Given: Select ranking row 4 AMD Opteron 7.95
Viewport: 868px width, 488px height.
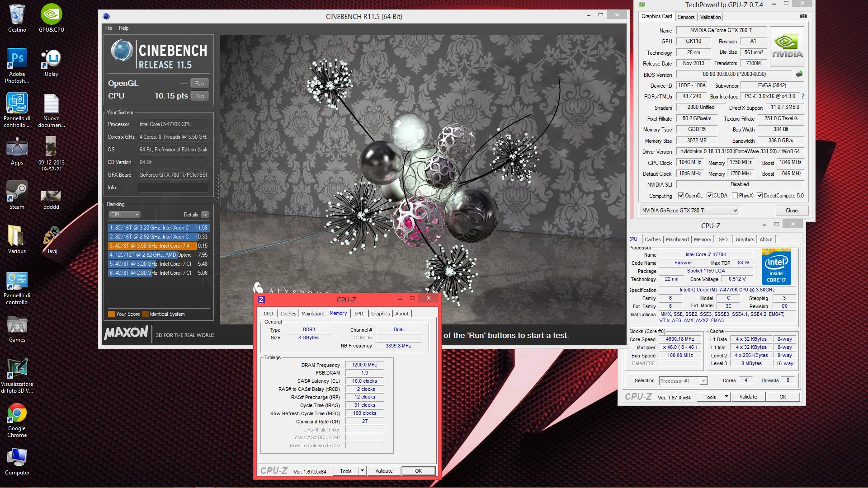Looking at the screenshot, I should 159,255.
